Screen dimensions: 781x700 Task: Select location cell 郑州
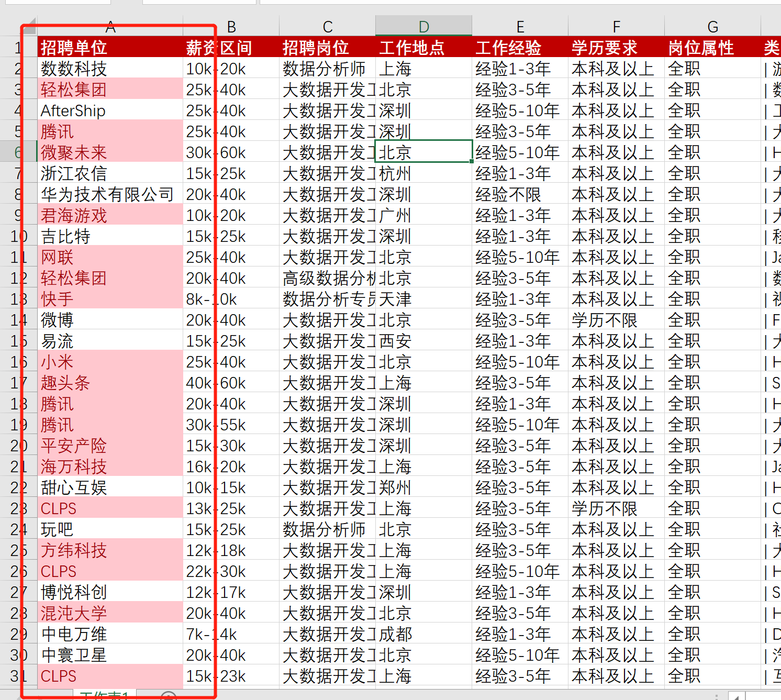point(423,487)
